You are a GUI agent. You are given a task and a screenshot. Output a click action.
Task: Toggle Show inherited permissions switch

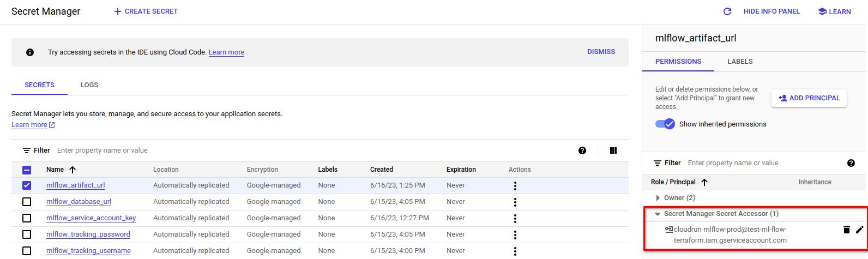(x=665, y=124)
